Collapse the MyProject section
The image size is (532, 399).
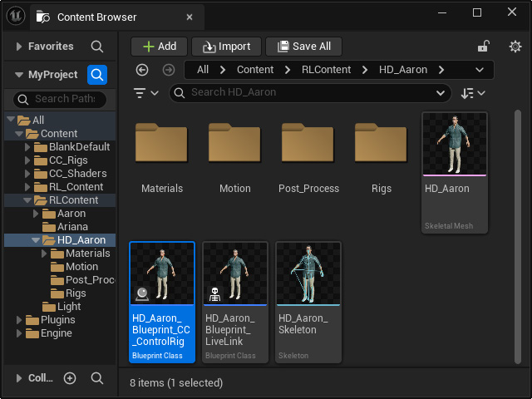tap(19, 75)
